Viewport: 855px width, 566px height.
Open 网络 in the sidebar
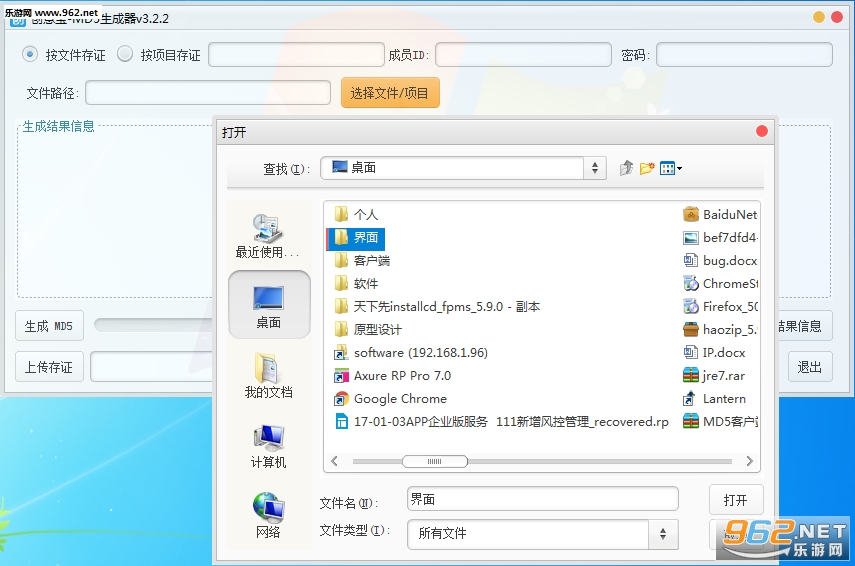(x=268, y=515)
